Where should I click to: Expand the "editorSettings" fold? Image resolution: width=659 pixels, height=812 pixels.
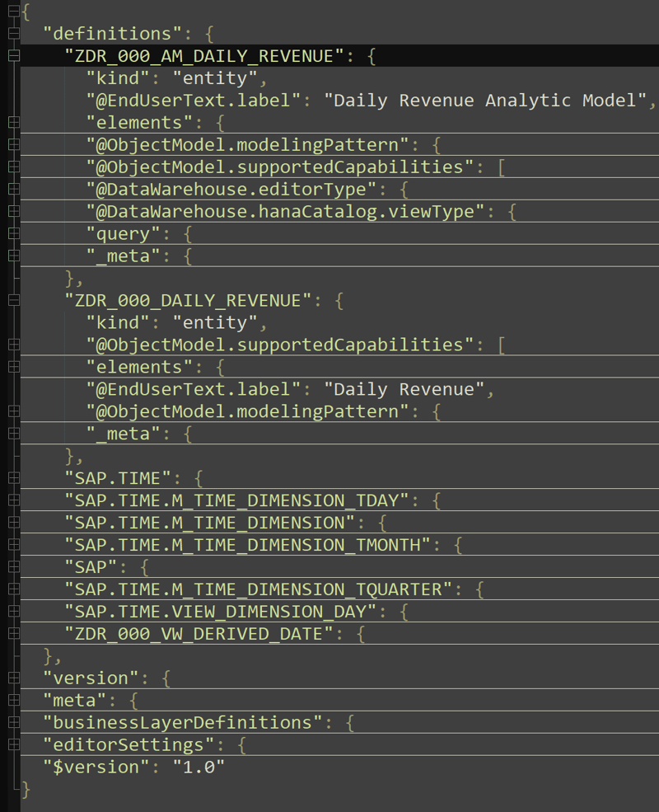click(14, 744)
